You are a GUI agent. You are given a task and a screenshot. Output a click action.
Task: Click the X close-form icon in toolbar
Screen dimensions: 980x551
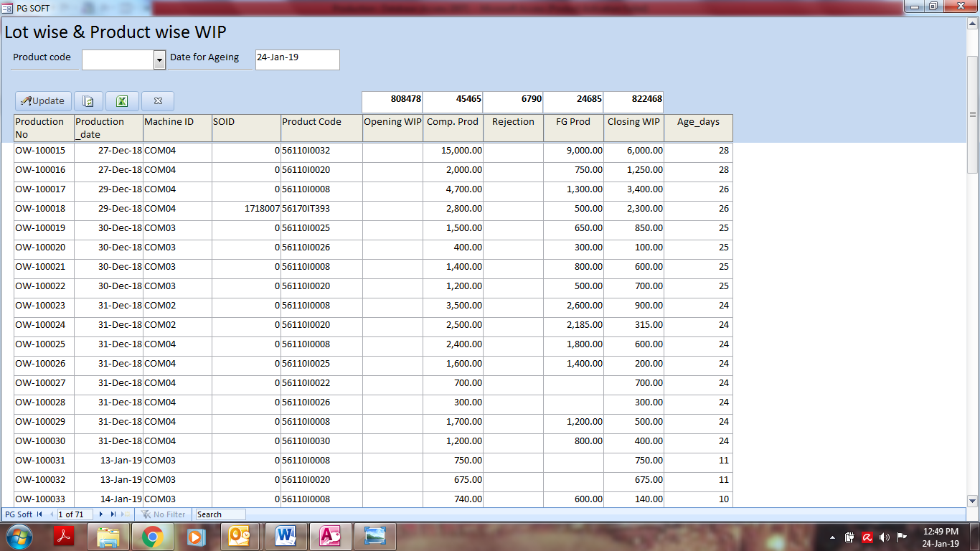[158, 101]
